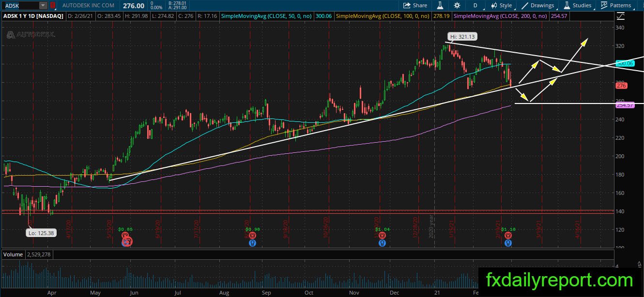Click the earnings phone icon under $1.18
Viewport: 644px width, 297px height.
[x=508, y=236]
